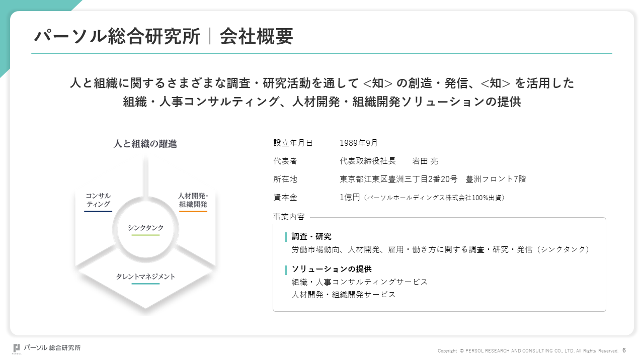Click the page number 6
The image size is (644, 362).
pyautogui.click(x=624, y=350)
